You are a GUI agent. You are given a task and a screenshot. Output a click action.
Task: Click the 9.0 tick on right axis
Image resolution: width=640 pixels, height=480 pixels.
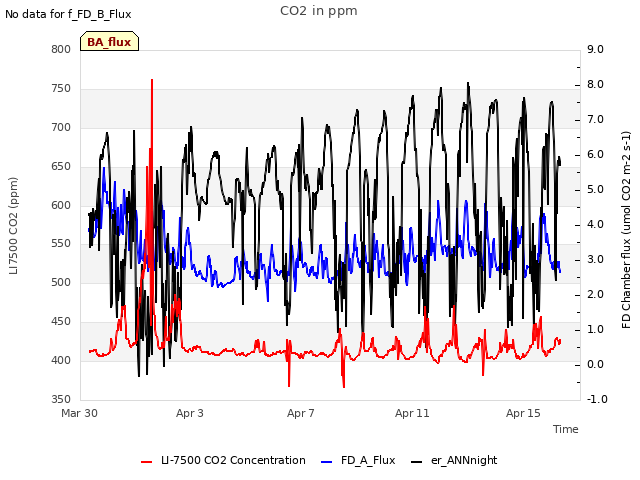pos(596,49)
